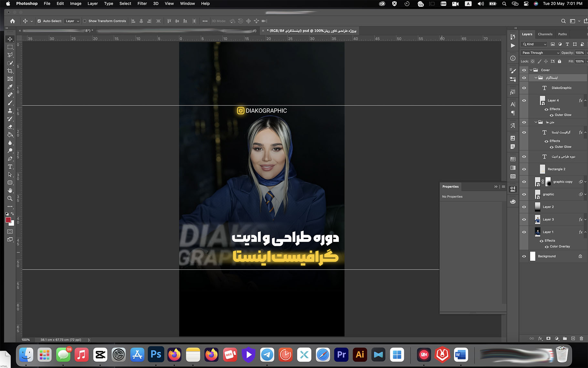This screenshot has height=368, width=588.
Task: Hide the Background layer
Action: click(x=524, y=256)
